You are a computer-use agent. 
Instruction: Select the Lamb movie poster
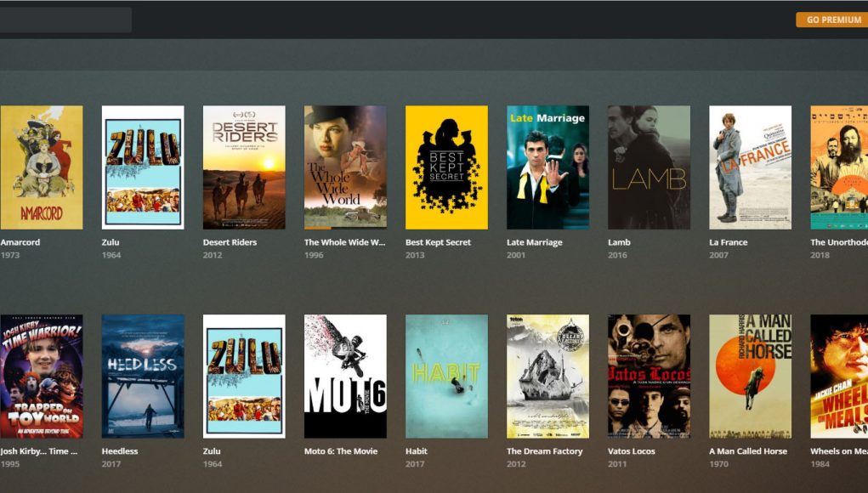[650, 167]
